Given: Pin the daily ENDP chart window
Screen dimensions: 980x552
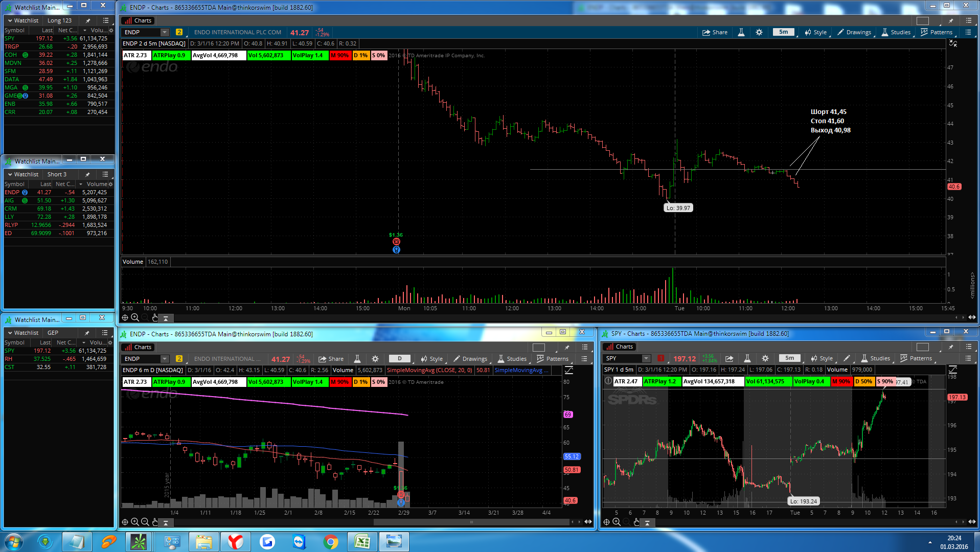Looking at the screenshot, I should 567,347.
